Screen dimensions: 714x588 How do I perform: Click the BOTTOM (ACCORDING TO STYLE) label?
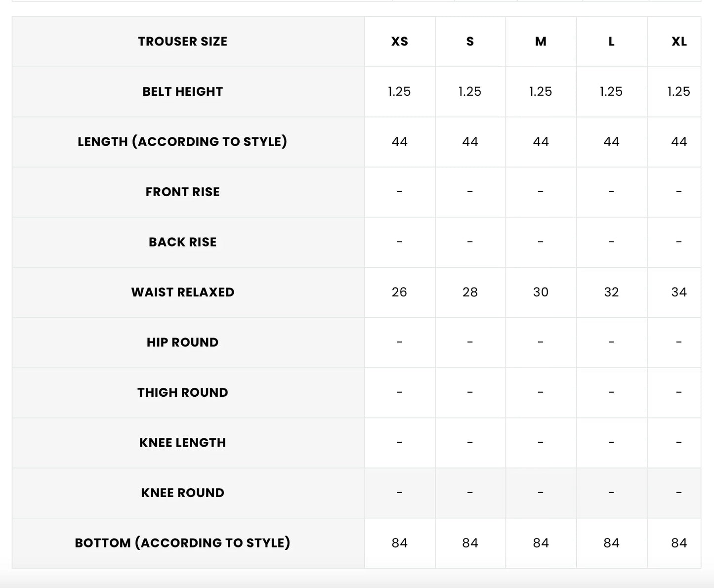tap(182, 543)
